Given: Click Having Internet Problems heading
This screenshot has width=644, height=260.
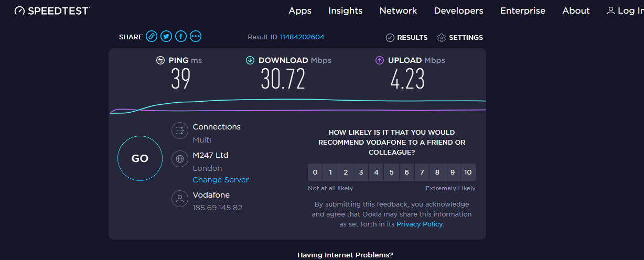Looking at the screenshot, I should [x=345, y=255].
